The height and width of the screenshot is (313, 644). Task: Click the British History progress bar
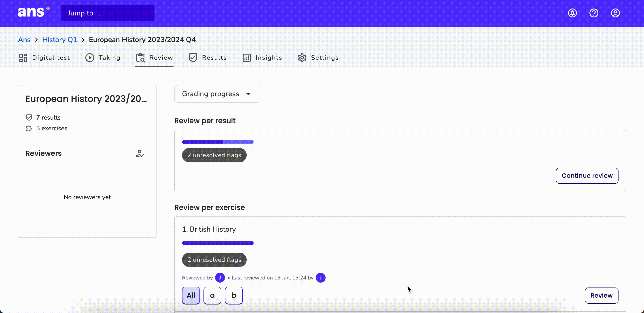218,243
